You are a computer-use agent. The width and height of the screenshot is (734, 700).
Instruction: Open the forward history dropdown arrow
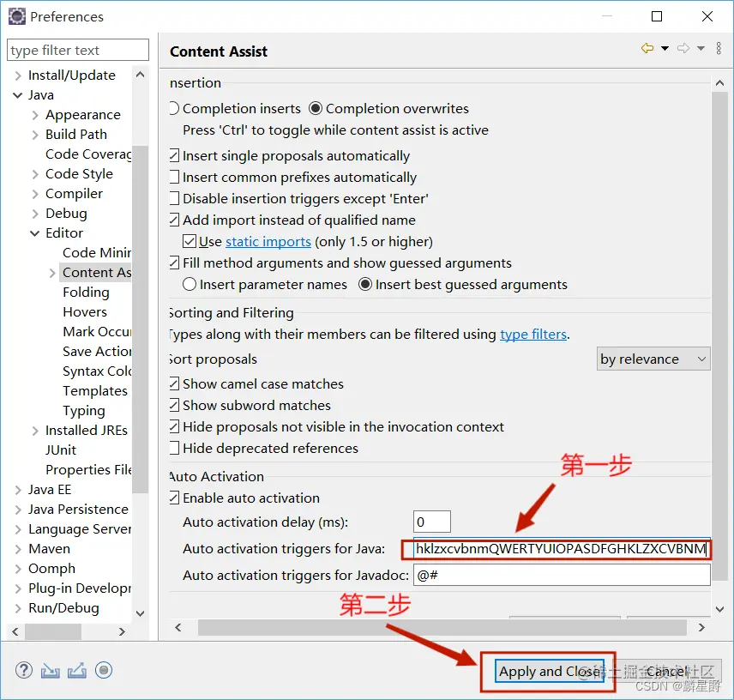pyautogui.click(x=701, y=48)
